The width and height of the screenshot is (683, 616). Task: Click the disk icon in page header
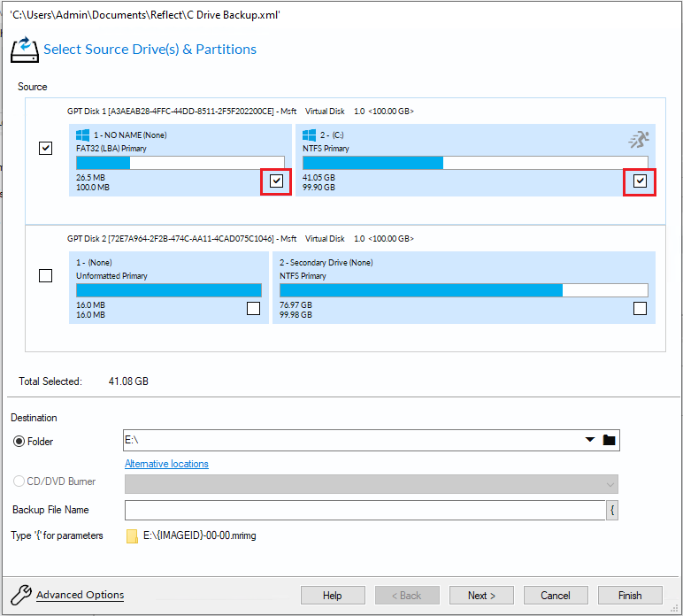click(23, 50)
